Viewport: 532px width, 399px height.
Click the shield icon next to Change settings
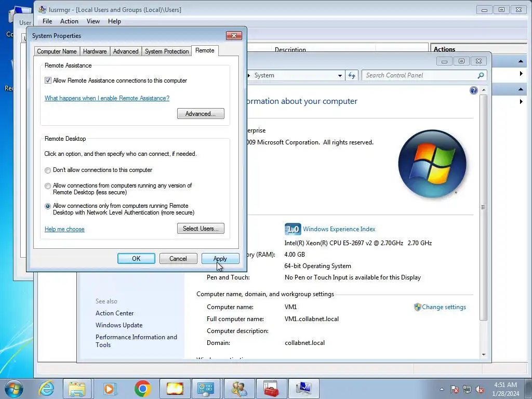pyautogui.click(x=417, y=307)
